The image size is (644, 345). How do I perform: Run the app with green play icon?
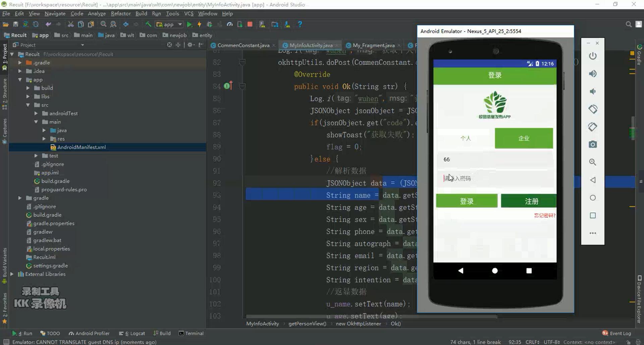click(190, 24)
